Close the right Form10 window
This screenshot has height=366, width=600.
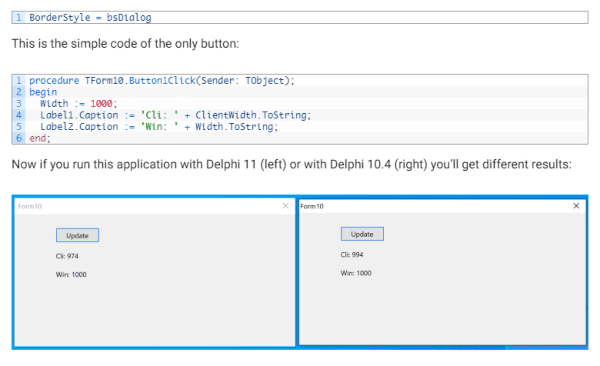coord(576,206)
